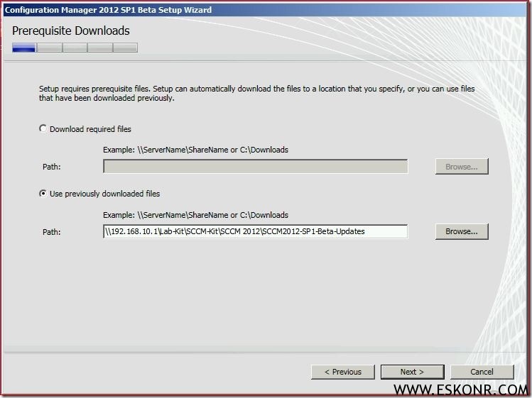Click the setup requires prerequisite files description

point(257,93)
